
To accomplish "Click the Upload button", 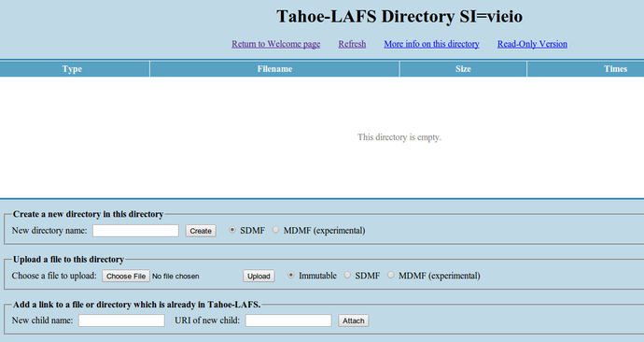I will tap(259, 277).
